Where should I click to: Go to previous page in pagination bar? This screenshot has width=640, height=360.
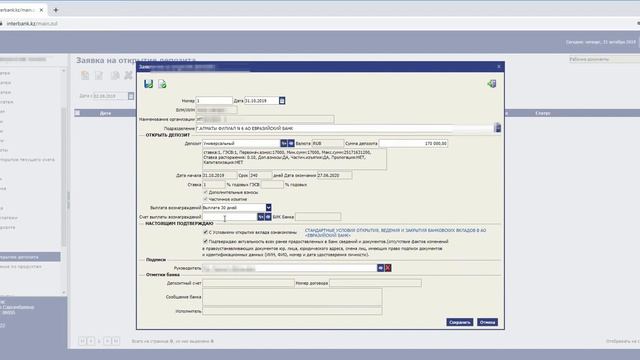pyautogui.click(x=91, y=341)
